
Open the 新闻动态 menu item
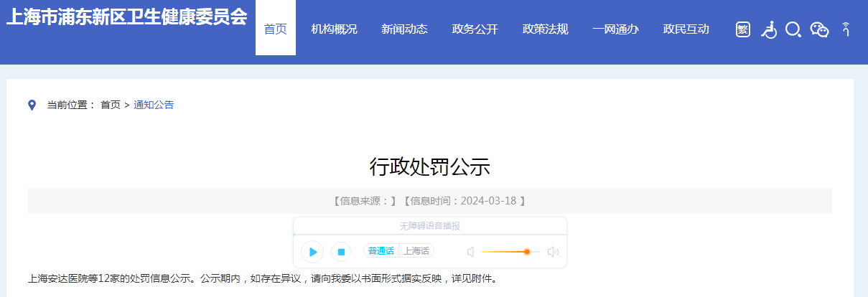click(x=404, y=29)
